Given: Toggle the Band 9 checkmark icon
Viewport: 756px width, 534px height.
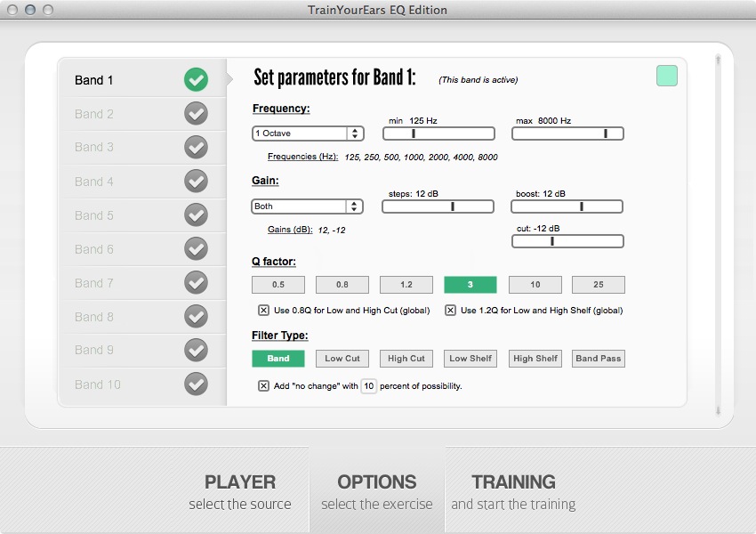Looking at the screenshot, I should tap(196, 350).
